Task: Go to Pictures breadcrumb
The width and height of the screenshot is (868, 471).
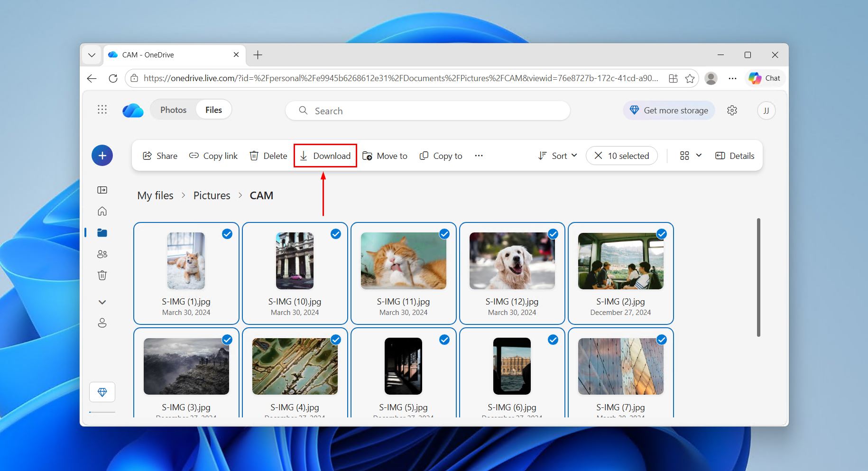Action: pos(212,195)
